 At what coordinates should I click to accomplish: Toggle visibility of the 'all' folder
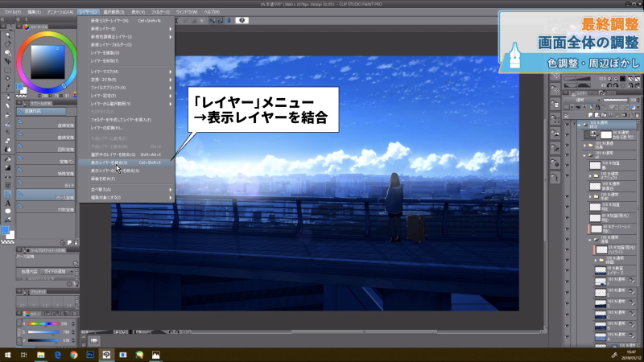pyautogui.click(x=568, y=155)
